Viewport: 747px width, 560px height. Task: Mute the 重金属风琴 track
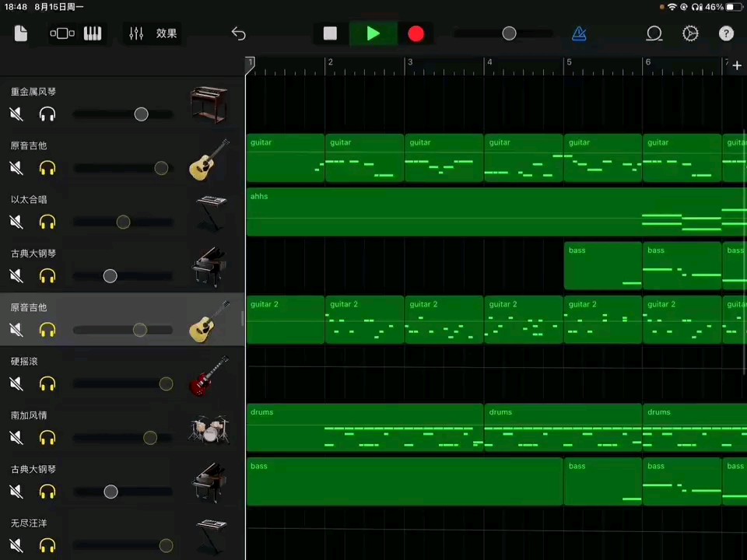(x=16, y=114)
